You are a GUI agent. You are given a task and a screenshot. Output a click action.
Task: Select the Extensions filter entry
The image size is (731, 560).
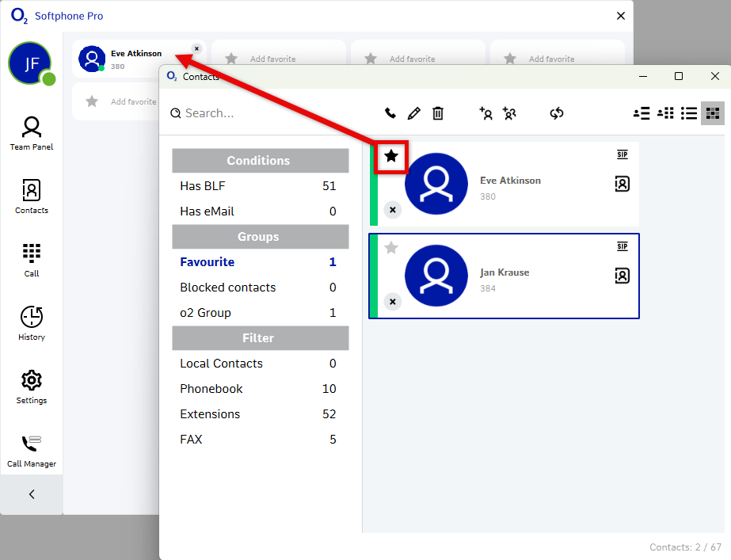[x=210, y=414]
